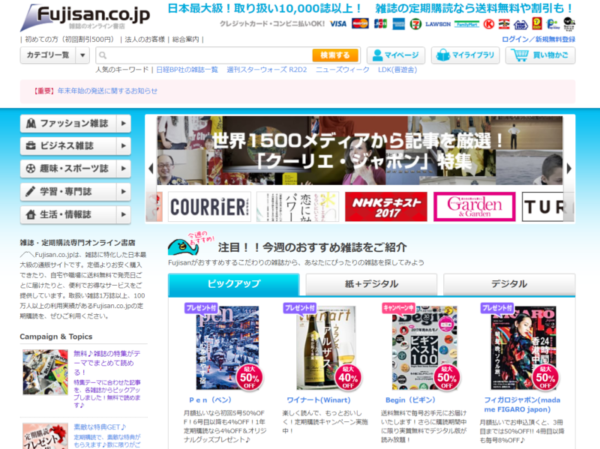Click the LAWSON payment logo
The image size is (600, 449).
pyautogui.click(x=438, y=24)
